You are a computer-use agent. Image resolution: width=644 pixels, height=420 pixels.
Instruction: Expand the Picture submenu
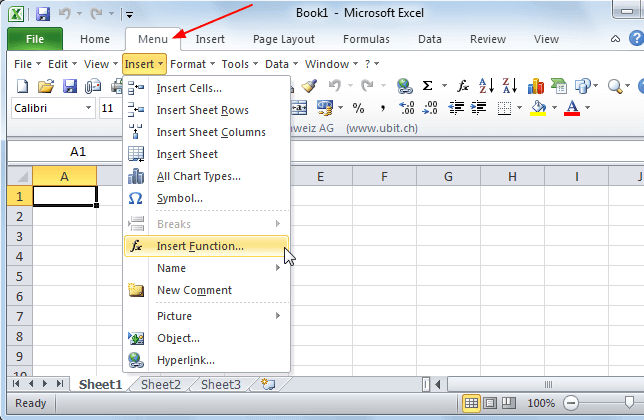tap(206, 316)
